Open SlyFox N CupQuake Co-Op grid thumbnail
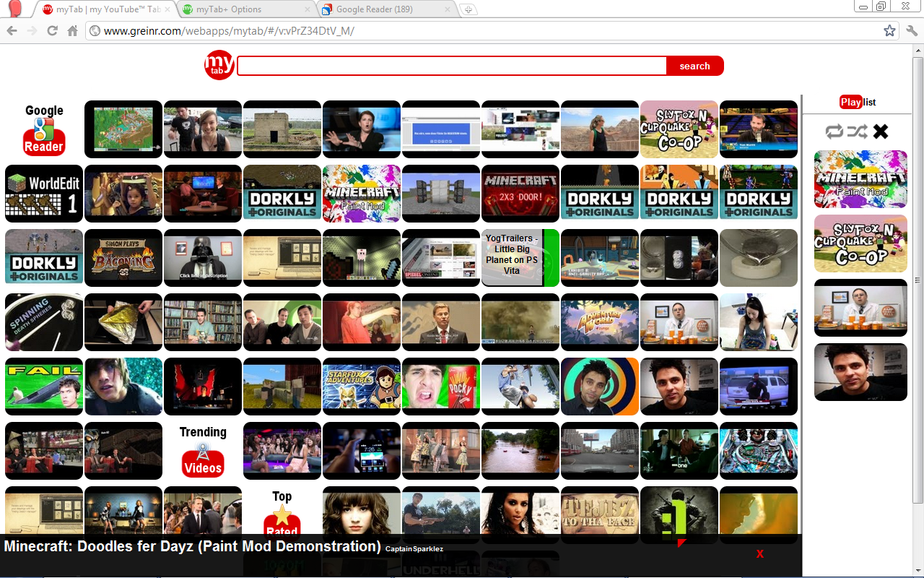This screenshot has width=924, height=578. (x=679, y=129)
